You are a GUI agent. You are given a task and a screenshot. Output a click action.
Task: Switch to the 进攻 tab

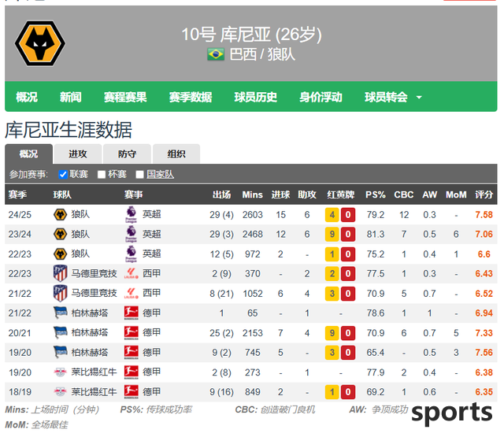coord(78,154)
